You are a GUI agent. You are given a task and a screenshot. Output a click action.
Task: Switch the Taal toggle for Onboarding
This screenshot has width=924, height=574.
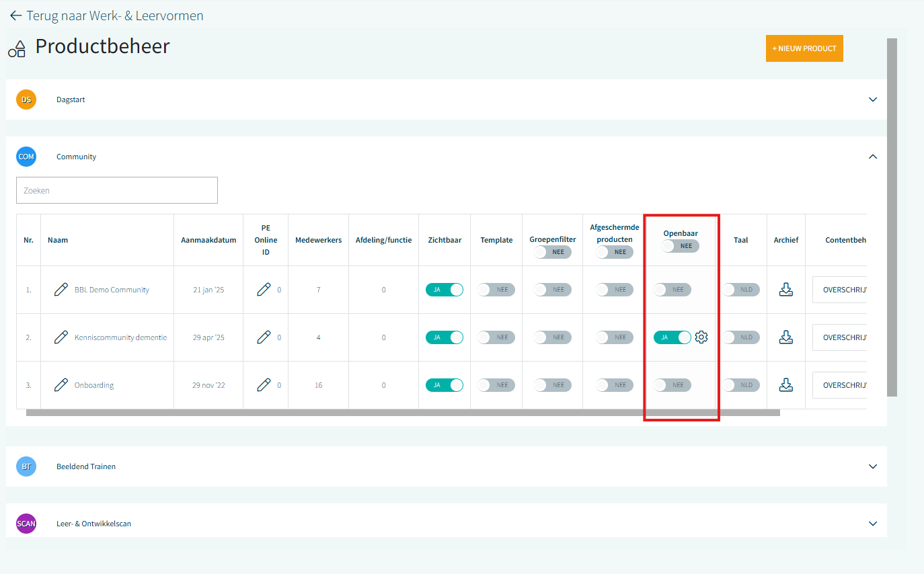(741, 385)
